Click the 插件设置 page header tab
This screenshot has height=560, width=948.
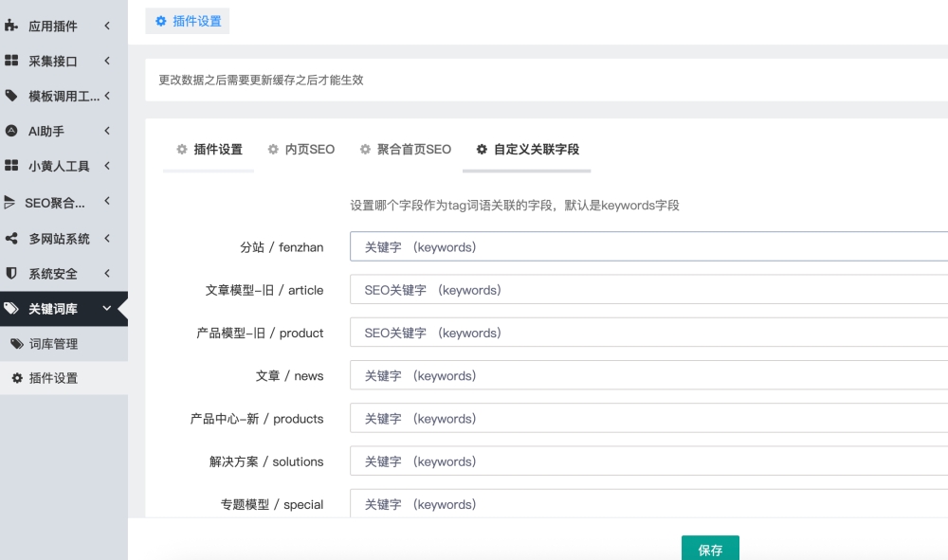pyautogui.click(x=188, y=21)
